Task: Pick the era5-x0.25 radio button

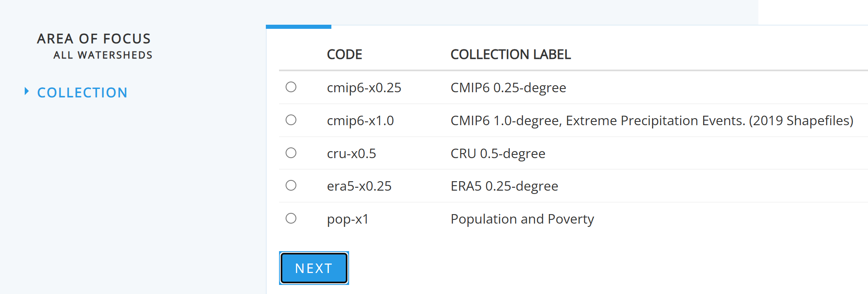Action: (291, 185)
